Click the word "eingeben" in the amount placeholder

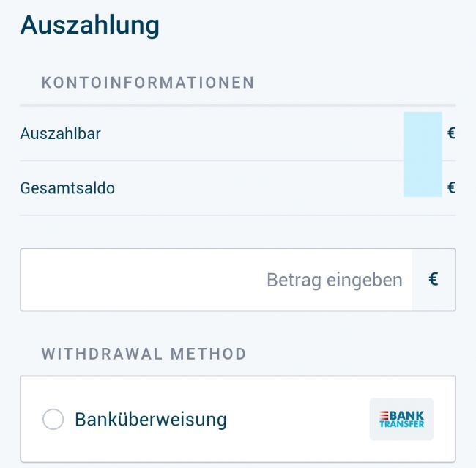coord(367,280)
